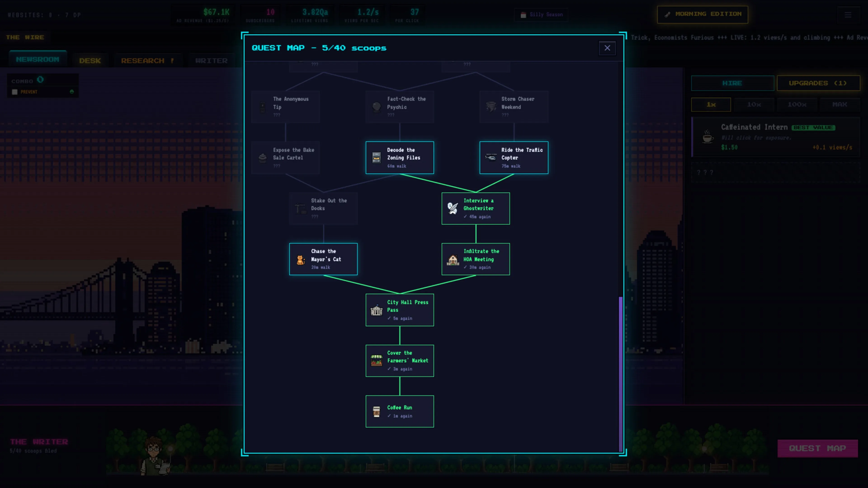Switch to the Writer tab
Screen dimensions: 868x488
pos(212,61)
